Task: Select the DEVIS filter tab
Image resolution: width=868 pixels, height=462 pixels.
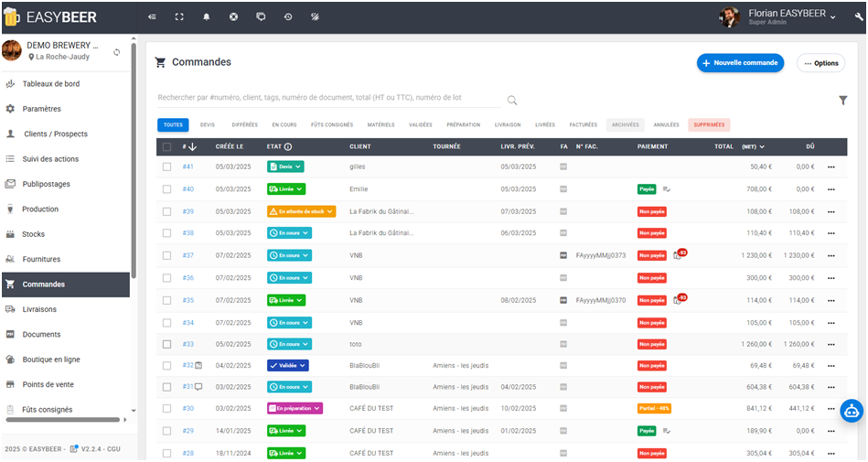Action: click(x=208, y=124)
